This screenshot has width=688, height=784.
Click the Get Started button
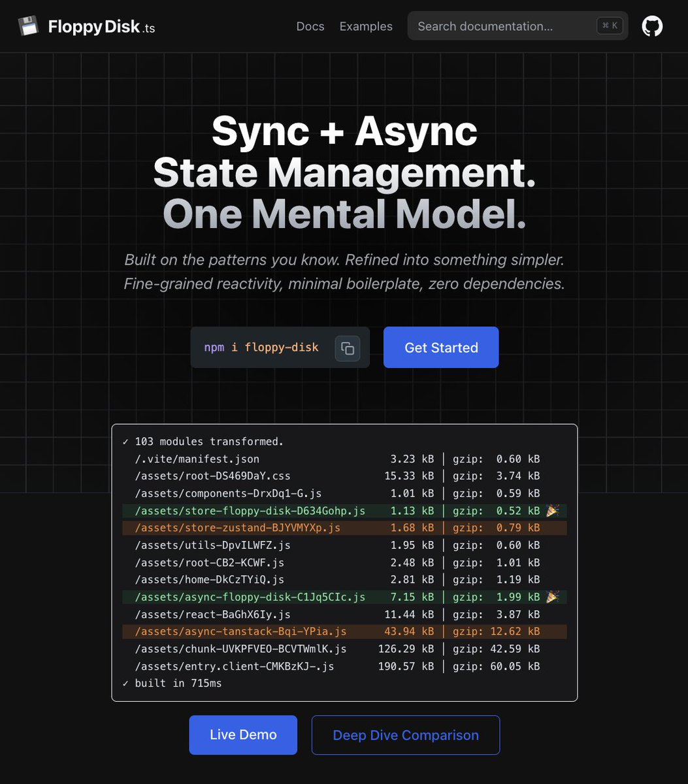[441, 348]
